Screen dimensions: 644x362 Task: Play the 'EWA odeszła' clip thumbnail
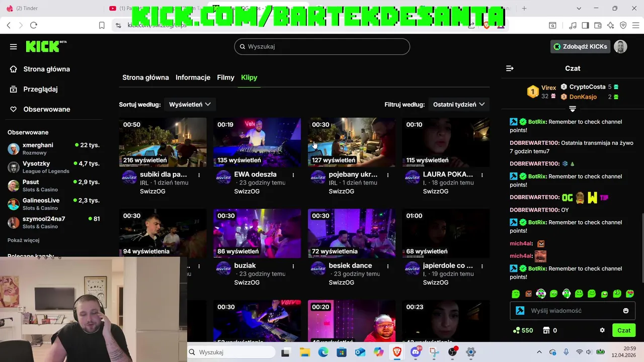click(x=257, y=142)
